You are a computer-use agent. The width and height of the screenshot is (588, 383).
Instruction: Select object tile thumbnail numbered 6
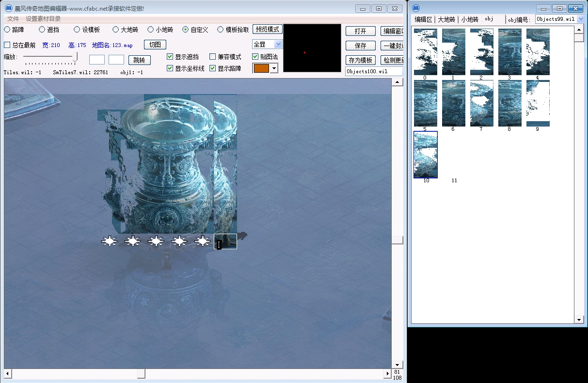[x=454, y=103]
